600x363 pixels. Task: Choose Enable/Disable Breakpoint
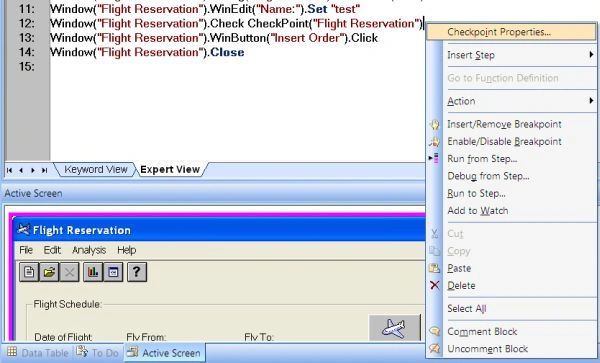click(511, 142)
